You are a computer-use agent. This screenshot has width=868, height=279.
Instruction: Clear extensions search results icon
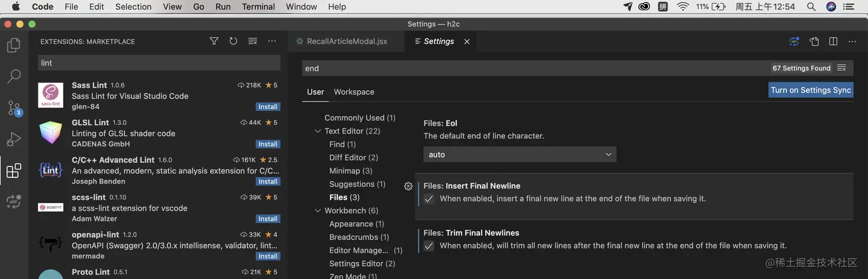click(253, 41)
